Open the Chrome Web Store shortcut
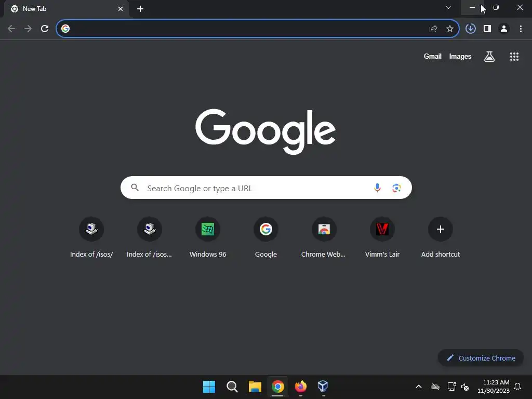The height and width of the screenshot is (399, 532). [324, 238]
